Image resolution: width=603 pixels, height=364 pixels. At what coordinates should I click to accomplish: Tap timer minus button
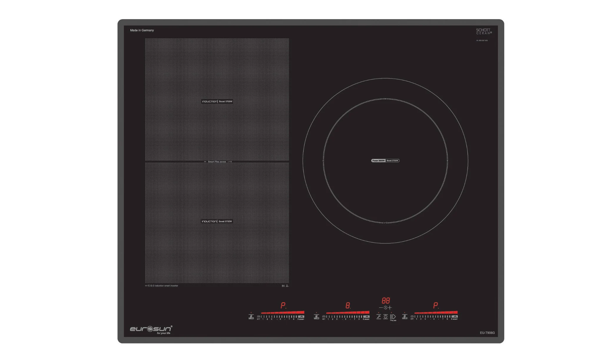pos(381,308)
